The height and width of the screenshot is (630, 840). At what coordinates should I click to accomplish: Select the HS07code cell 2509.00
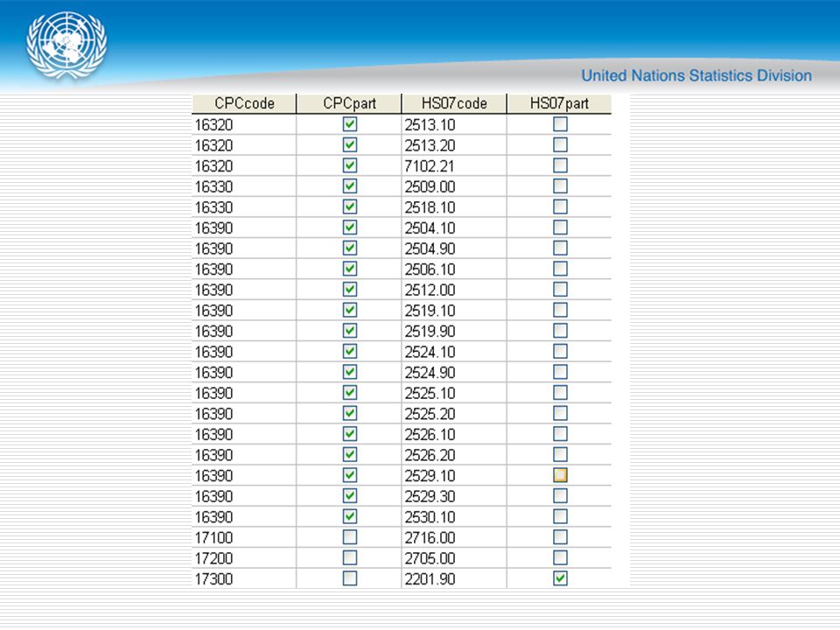point(454,186)
